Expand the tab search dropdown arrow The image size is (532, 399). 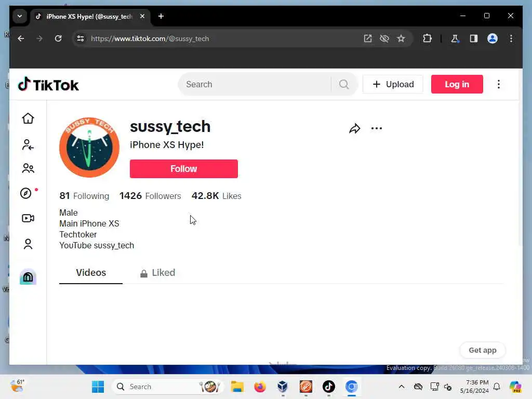(x=20, y=16)
